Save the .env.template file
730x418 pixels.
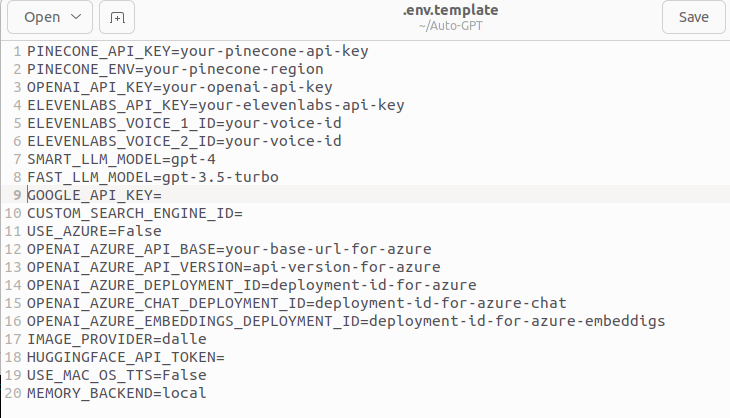693,17
